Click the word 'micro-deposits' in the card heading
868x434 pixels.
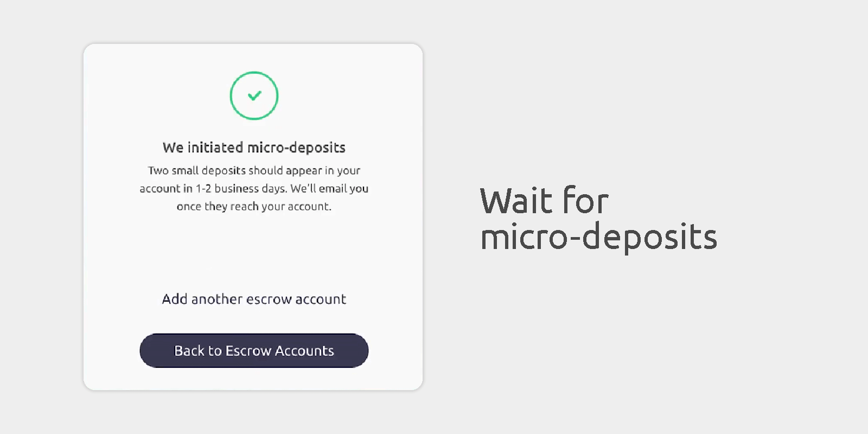(x=296, y=148)
